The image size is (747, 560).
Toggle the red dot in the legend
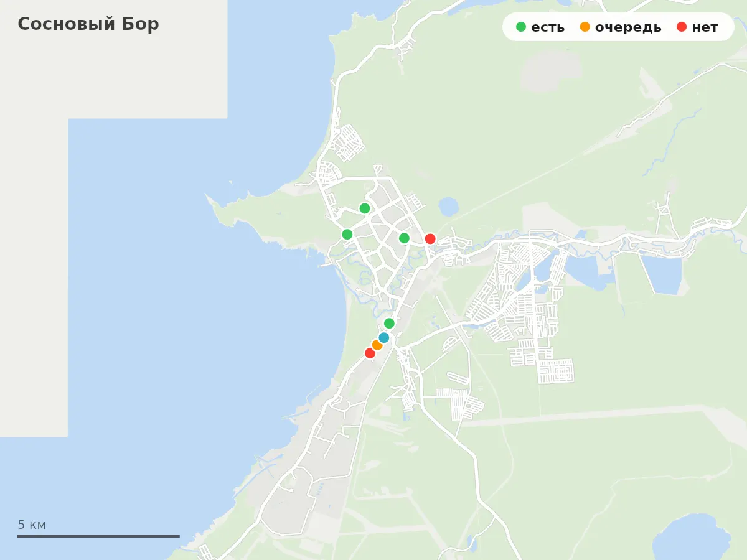[682, 27]
